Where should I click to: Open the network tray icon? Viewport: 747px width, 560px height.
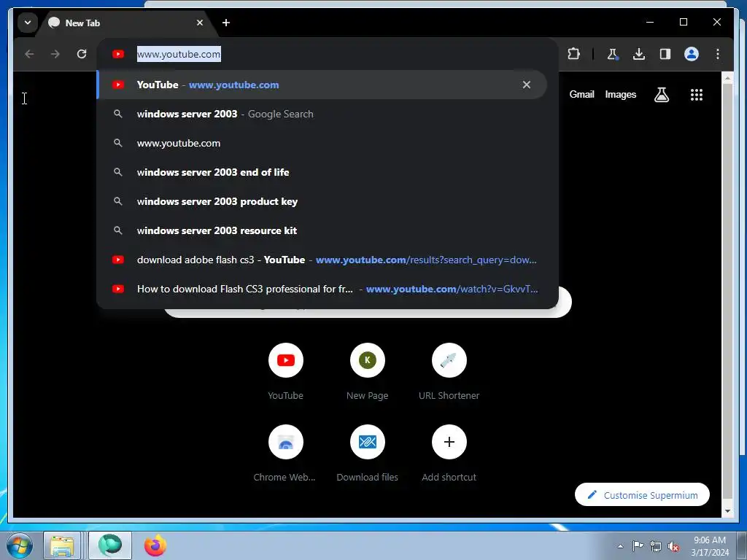[x=656, y=546]
